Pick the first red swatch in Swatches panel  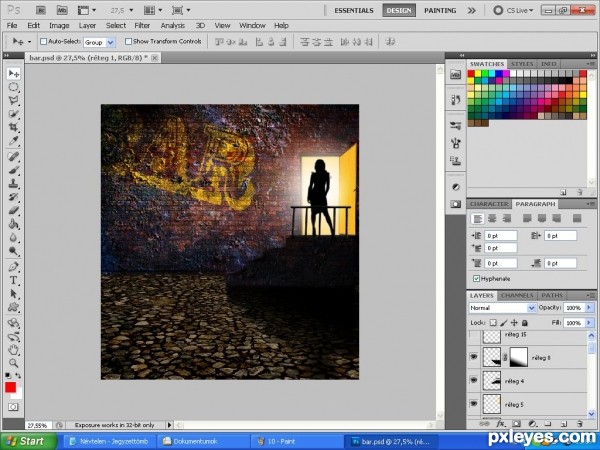pyautogui.click(x=471, y=73)
